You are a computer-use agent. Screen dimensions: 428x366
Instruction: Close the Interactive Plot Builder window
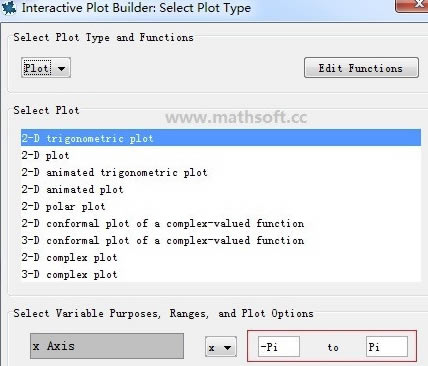pos(412,5)
